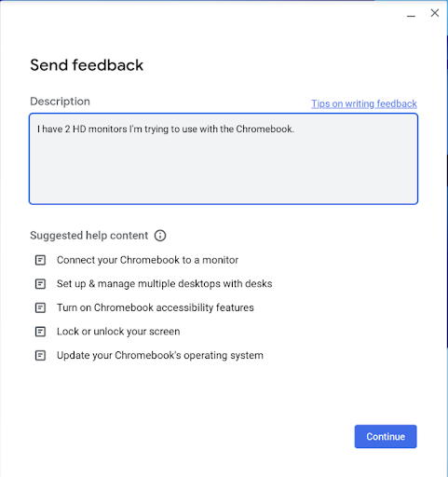Viewport: 448px width, 477px height.
Task: Click the Description field label
Action: (x=60, y=102)
